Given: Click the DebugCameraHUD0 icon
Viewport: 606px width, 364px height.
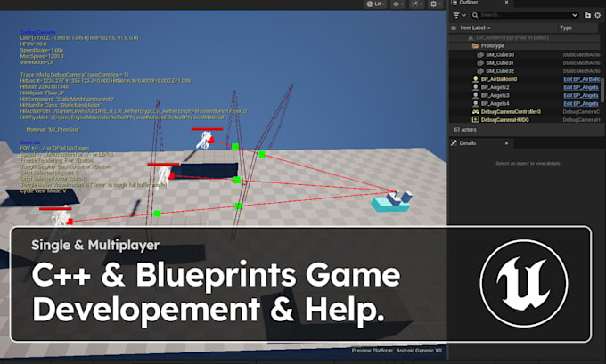Looking at the screenshot, I should tap(476, 119).
